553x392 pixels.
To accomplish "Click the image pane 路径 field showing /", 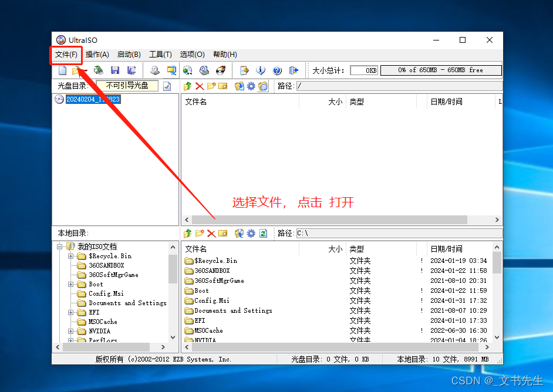I will click(x=399, y=86).
